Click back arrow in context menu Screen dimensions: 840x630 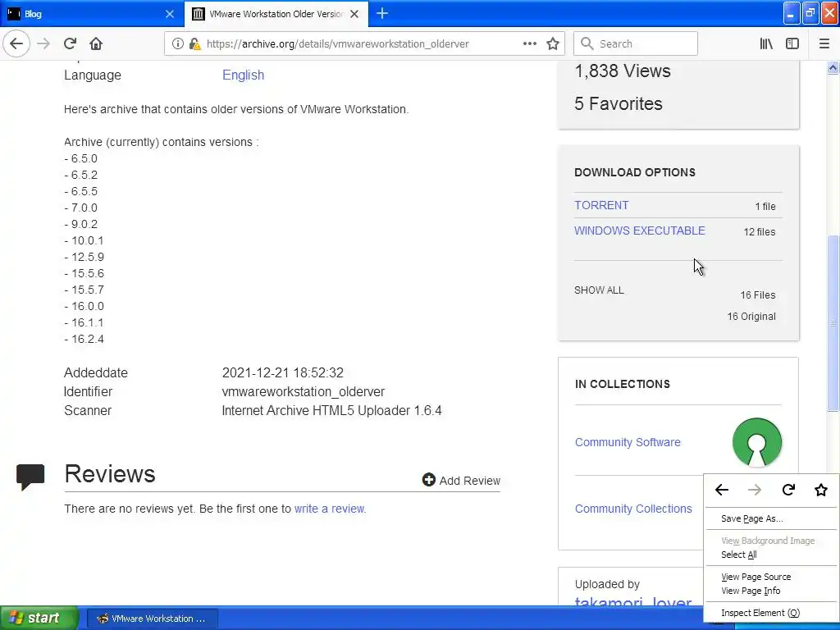coord(722,490)
